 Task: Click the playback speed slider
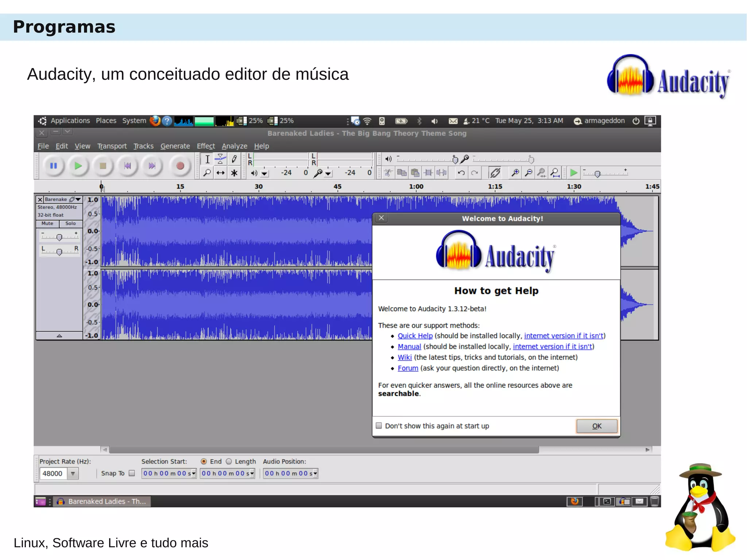pos(605,173)
